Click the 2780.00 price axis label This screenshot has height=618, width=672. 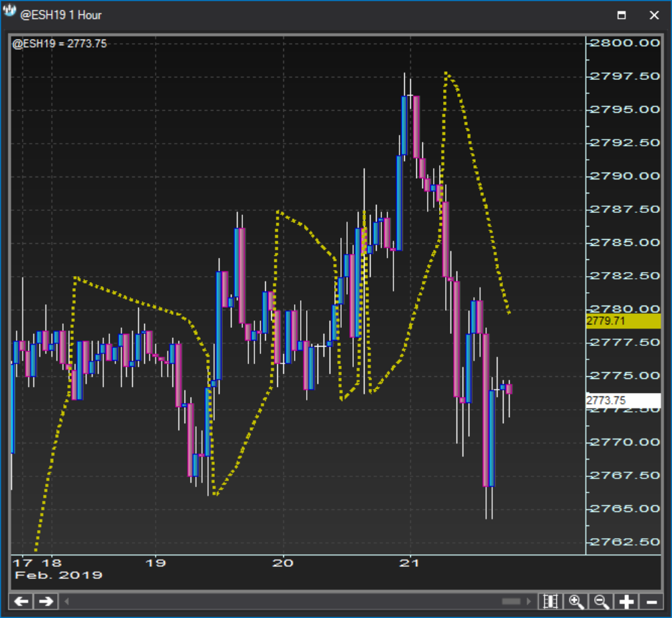[625, 309]
